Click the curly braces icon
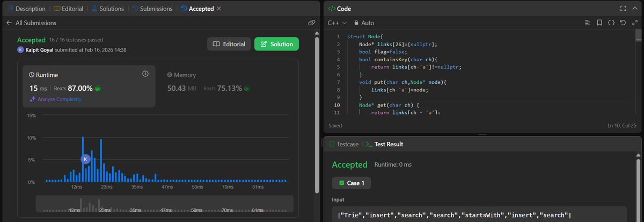 pos(611,23)
